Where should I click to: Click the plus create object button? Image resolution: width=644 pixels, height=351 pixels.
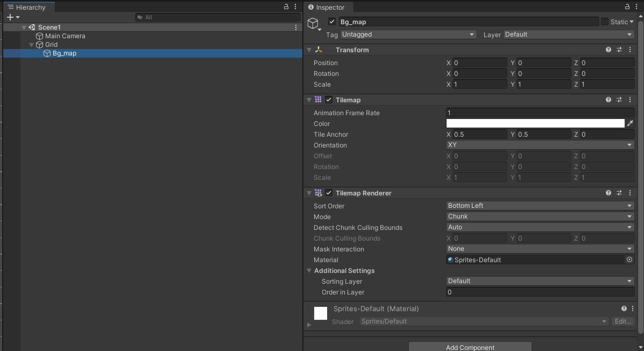[10, 17]
